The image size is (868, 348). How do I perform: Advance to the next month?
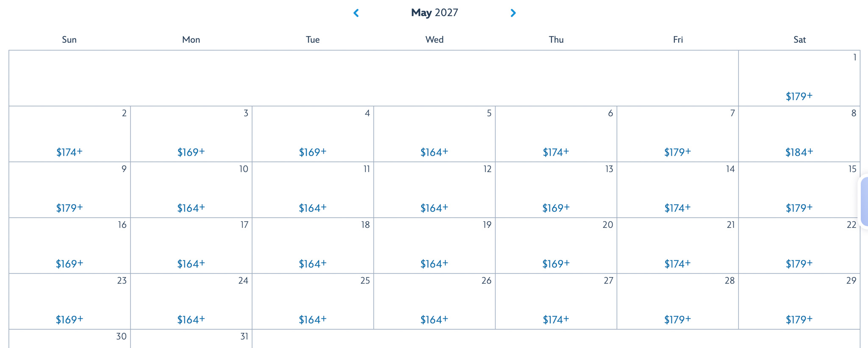tap(513, 13)
